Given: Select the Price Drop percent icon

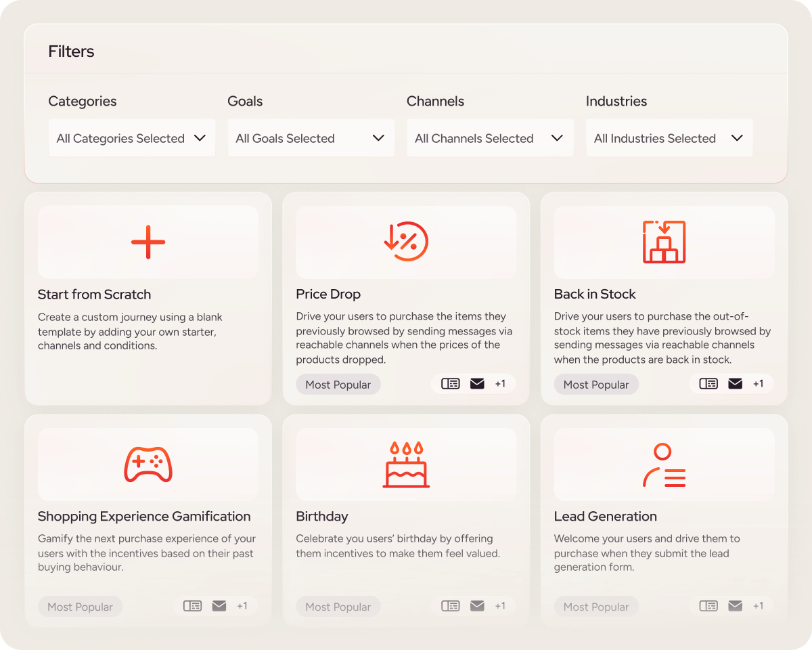Looking at the screenshot, I should tap(406, 242).
